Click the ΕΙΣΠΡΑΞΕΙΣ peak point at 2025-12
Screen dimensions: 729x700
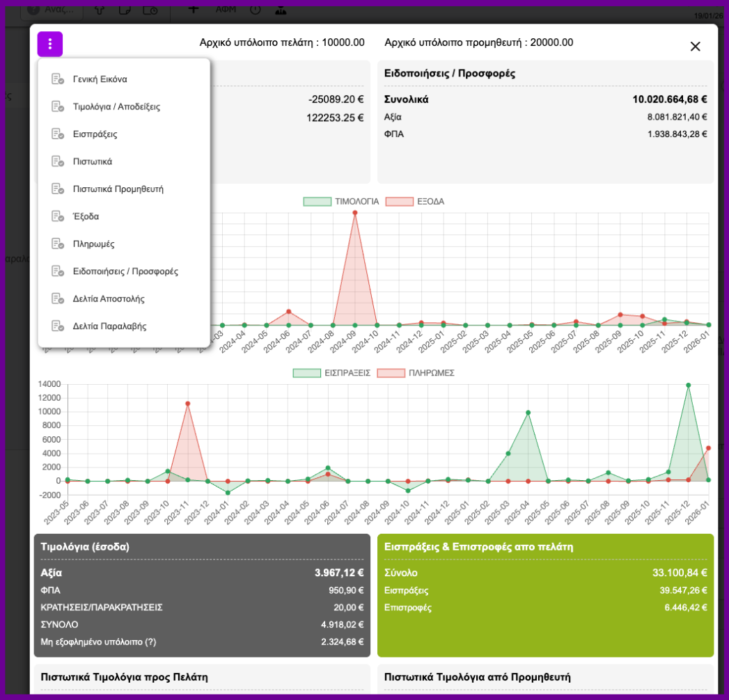[688, 385]
